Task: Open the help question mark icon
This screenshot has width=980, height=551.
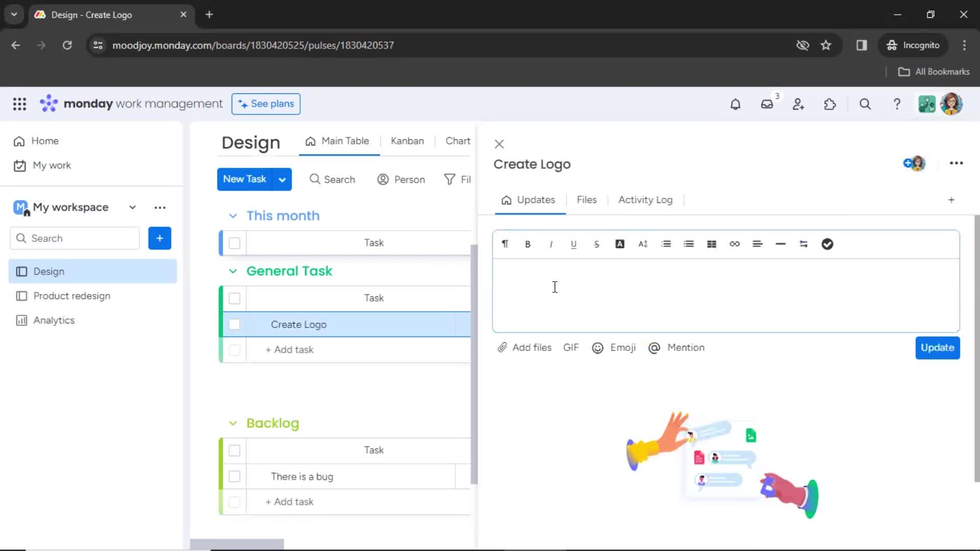Action: tap(897, 104)
